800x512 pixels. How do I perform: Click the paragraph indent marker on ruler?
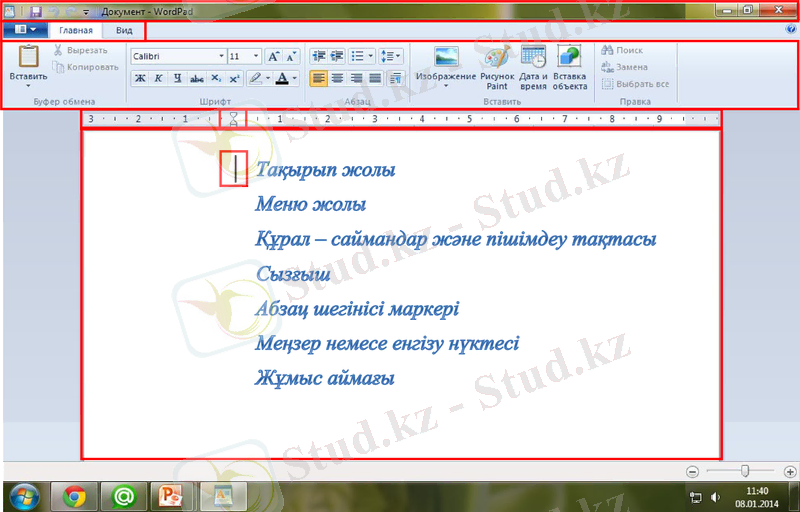(233, 119)
